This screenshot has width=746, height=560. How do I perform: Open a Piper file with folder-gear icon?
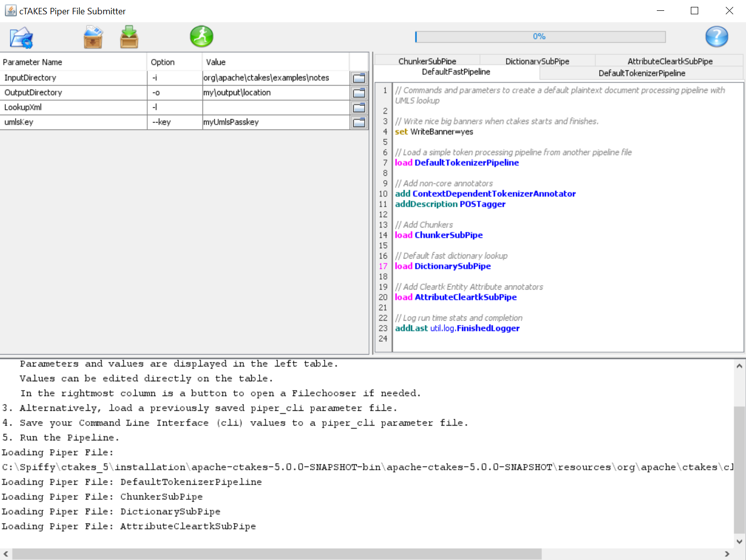[x=21, y=37]
